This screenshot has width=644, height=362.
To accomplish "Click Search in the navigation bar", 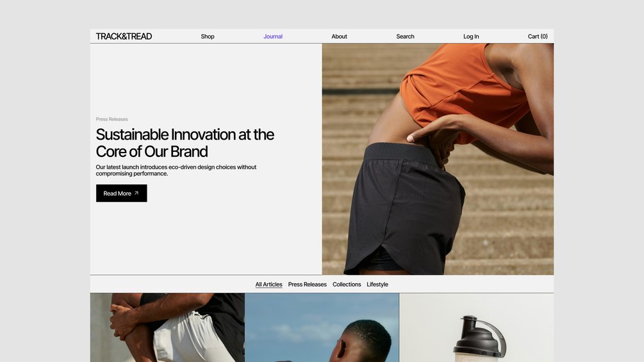I will (x=405, y=36).
